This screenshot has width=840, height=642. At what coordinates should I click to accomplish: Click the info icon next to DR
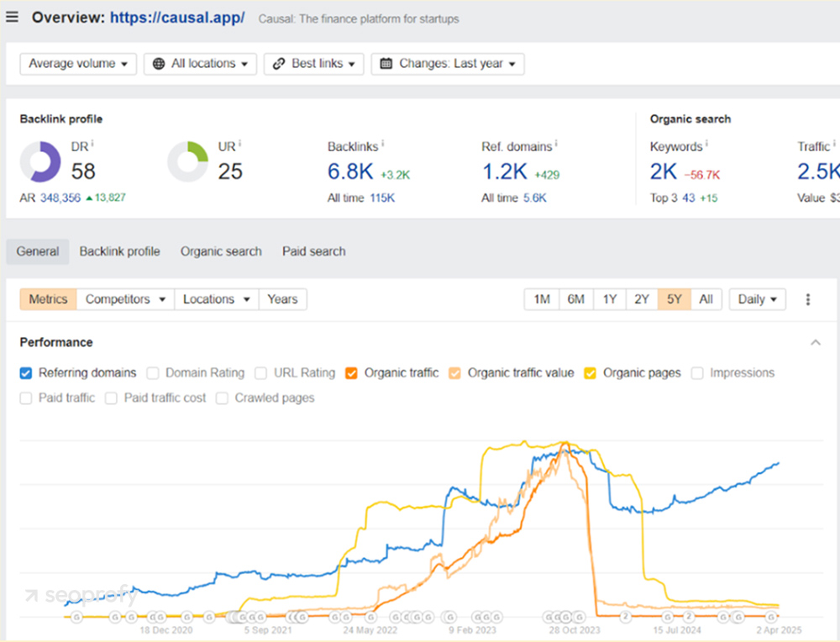[92, 144]
